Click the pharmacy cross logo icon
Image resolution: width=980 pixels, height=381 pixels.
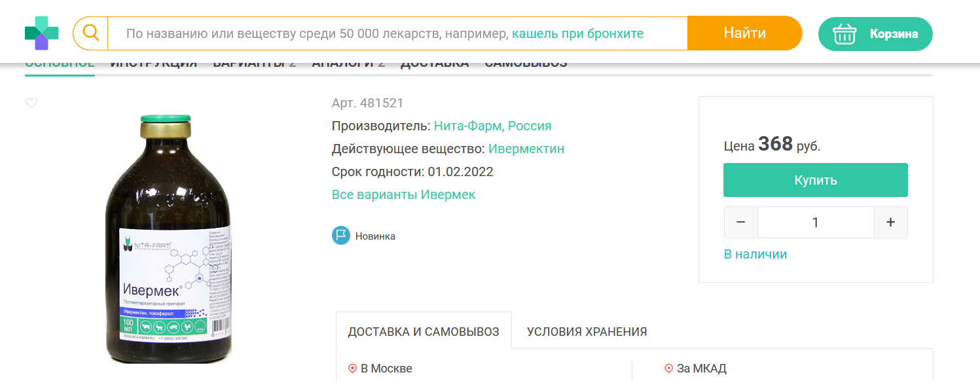(x=41, y=33)
